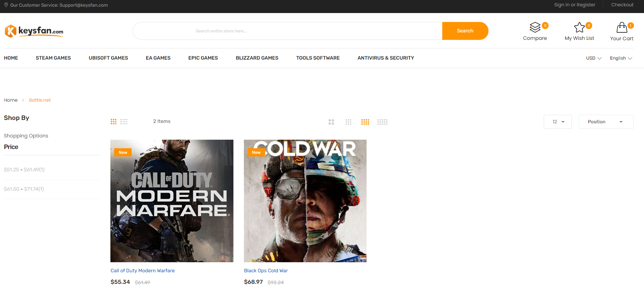Open EA GAMES menu
This screenshot has width=644, height=295.
click(x=158, y=58)
